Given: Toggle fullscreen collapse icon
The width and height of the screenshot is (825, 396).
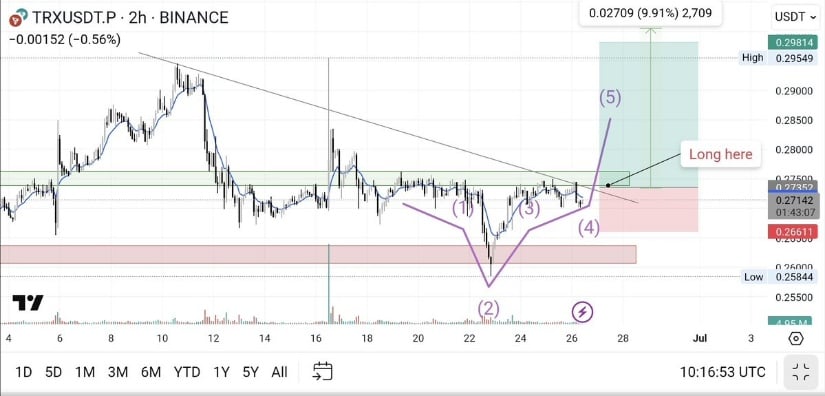Looking at the screenshot, I should coord(801,372).
